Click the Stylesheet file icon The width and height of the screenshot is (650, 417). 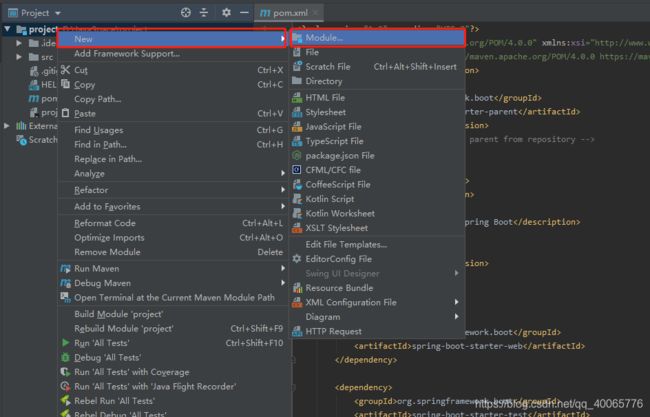tap(297, 112)
